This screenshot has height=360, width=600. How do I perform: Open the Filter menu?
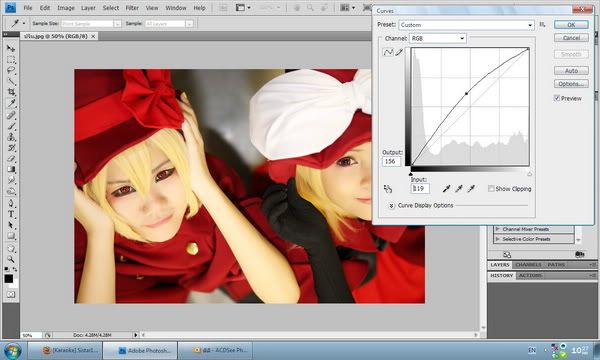132,8
